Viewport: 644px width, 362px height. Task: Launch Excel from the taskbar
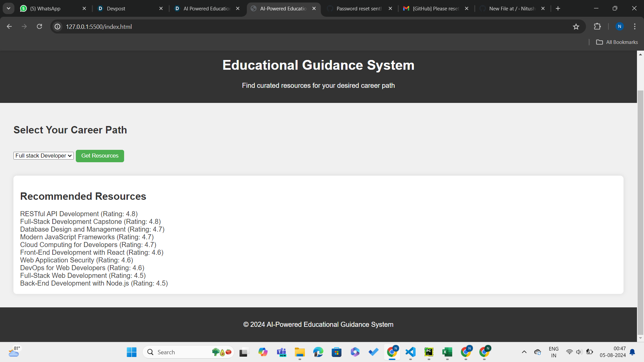coord(447,352)
